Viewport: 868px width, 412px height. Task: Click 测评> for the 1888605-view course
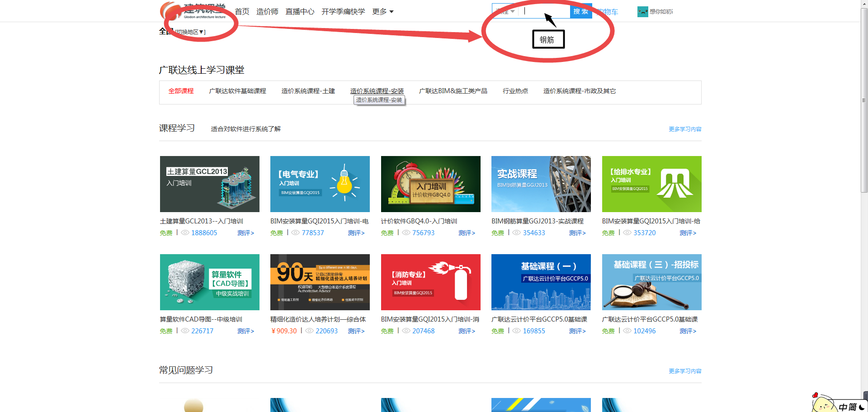(246, 233)
